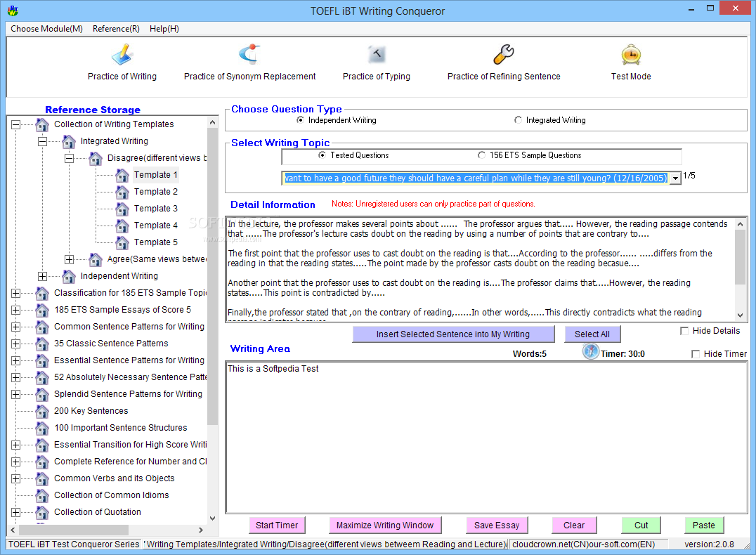
Task: Collapse Collection of Writing Templates node
Action: click(x=16, y=124)
